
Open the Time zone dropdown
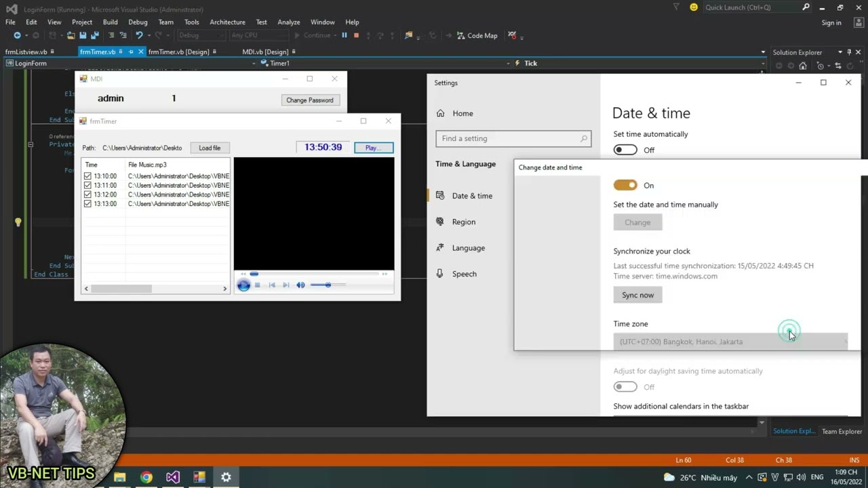point(730,342)
